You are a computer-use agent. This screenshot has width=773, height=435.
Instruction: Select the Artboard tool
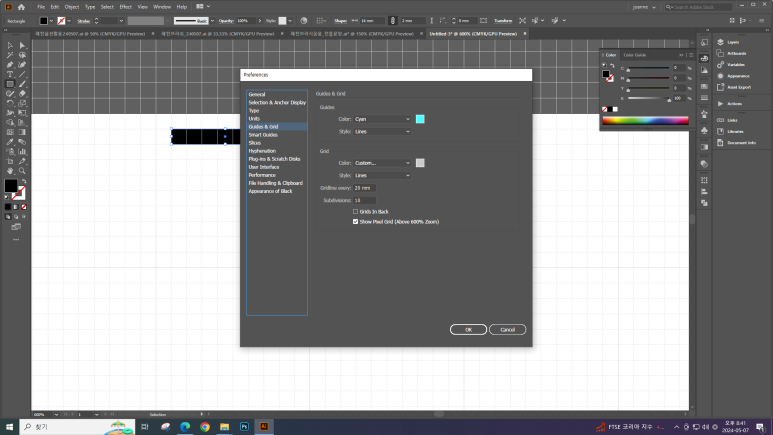click(10, 161)
